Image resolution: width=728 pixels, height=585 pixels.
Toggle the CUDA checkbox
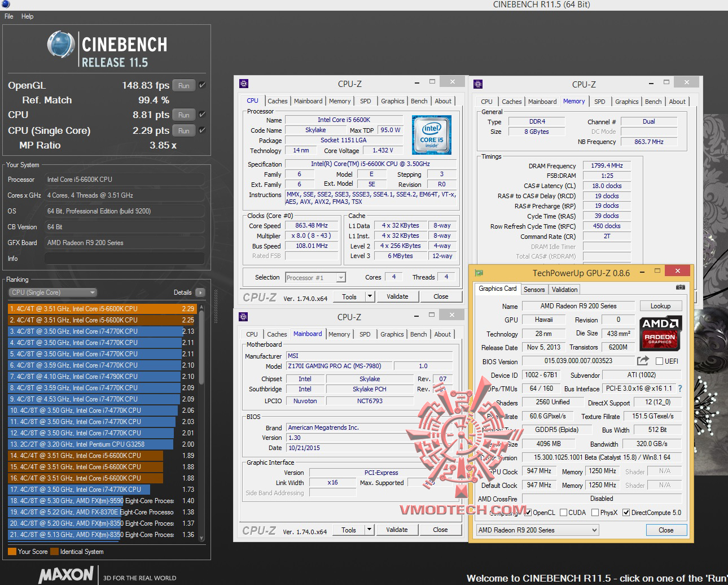(563, 513)
